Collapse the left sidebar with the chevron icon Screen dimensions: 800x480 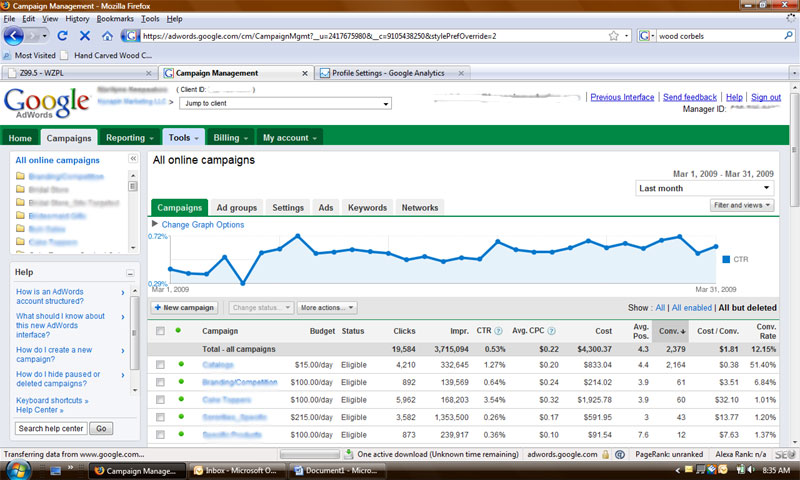[133, 159]
